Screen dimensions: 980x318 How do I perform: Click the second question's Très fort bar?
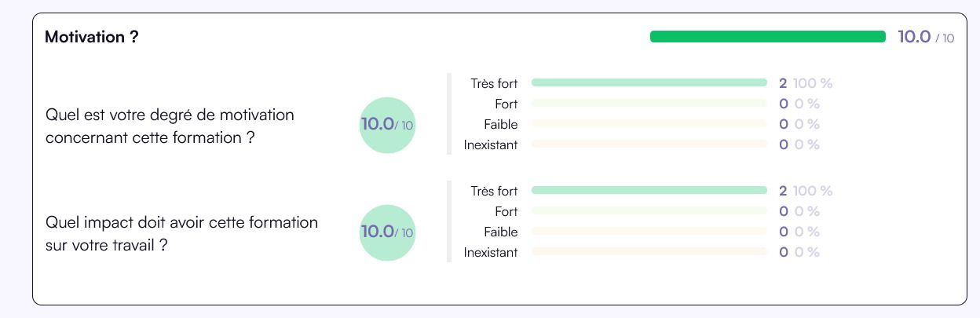pos(649,190)
